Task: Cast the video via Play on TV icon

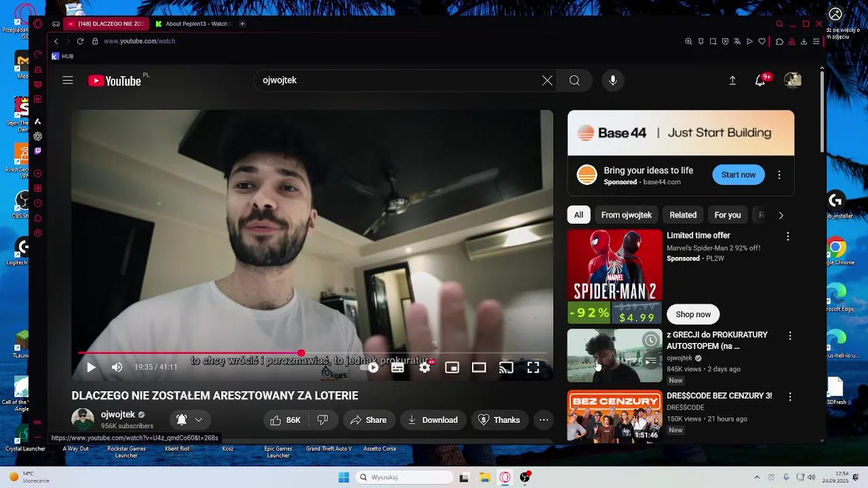Action: click(507, 367)
